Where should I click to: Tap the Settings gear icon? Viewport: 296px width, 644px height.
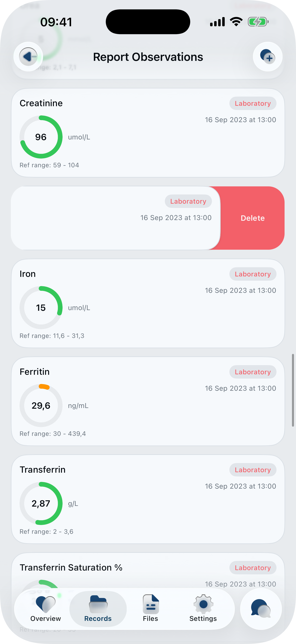pos(203,604)
